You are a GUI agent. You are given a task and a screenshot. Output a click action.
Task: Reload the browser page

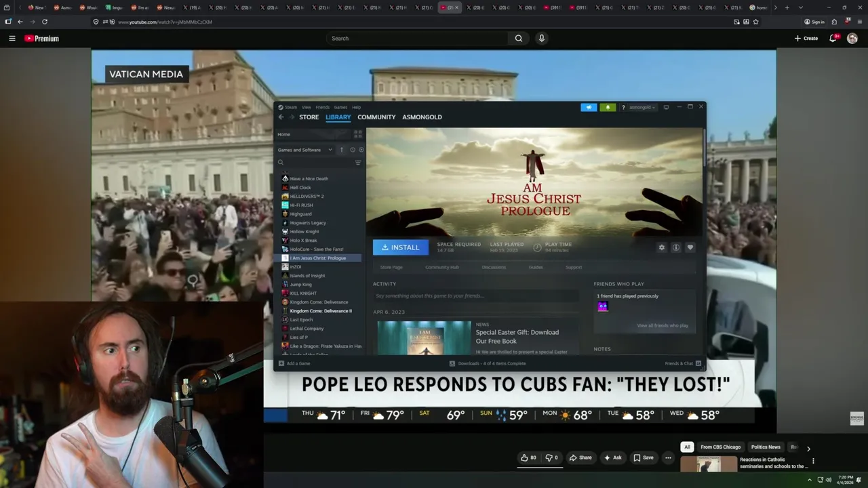[45, 22]
